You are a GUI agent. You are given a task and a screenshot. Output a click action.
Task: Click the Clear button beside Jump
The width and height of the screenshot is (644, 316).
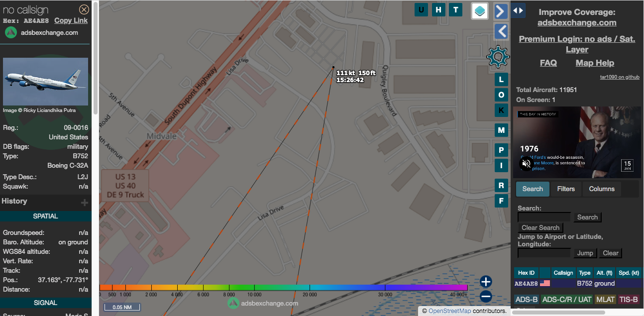(611, 253)
